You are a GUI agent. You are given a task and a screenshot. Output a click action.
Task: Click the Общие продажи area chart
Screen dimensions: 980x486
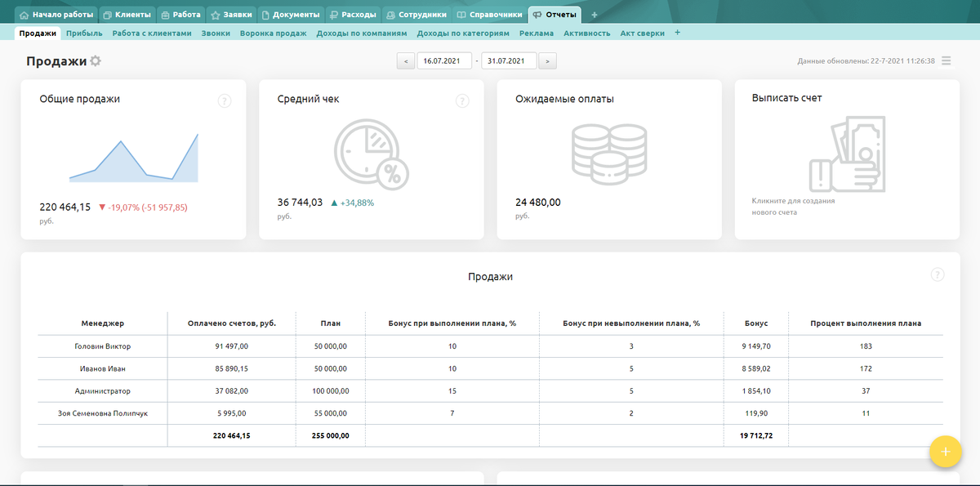click(x=134, y=158)
